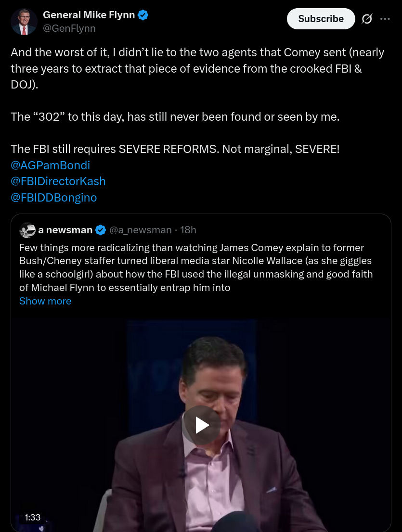The image size is (402, 532).
Task: Click the verified badge next to a newsman
Action: (101, 230)
